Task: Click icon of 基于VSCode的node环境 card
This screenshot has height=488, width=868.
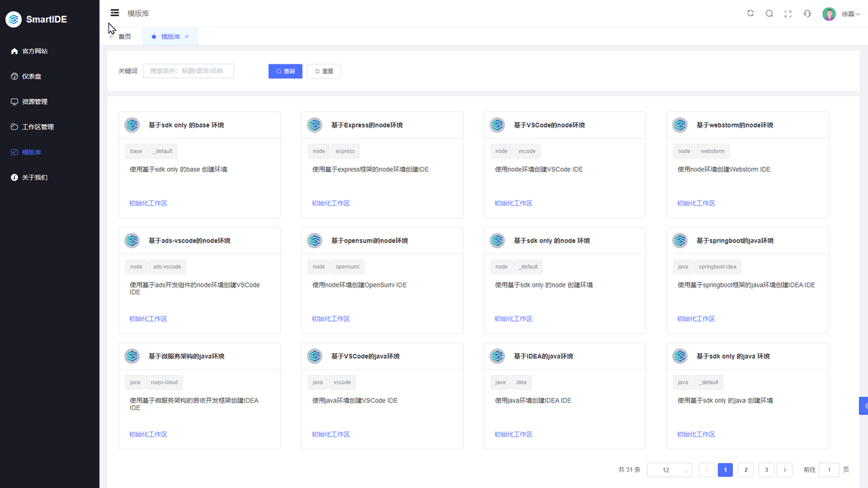Action: (x=497, y=125)
